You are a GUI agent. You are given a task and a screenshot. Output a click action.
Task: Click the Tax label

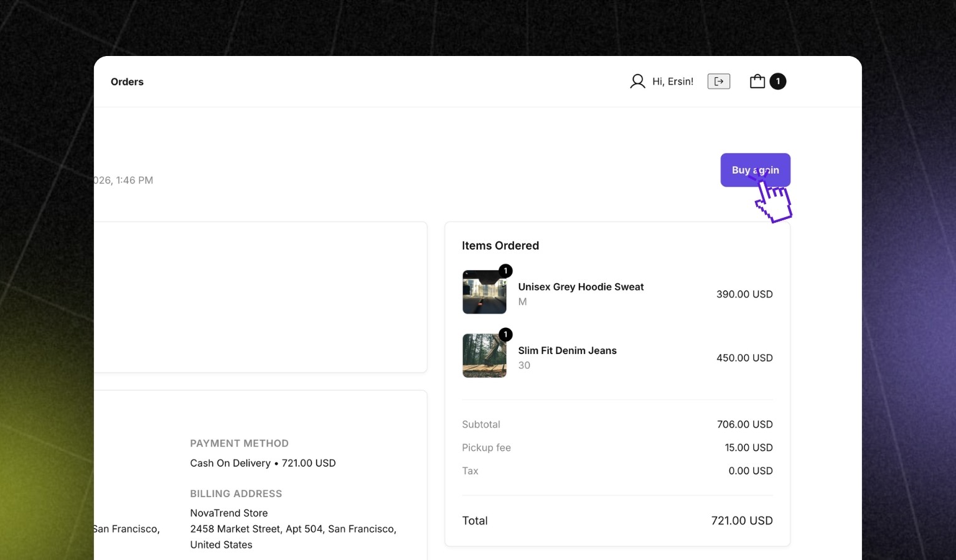coord(470,471)
